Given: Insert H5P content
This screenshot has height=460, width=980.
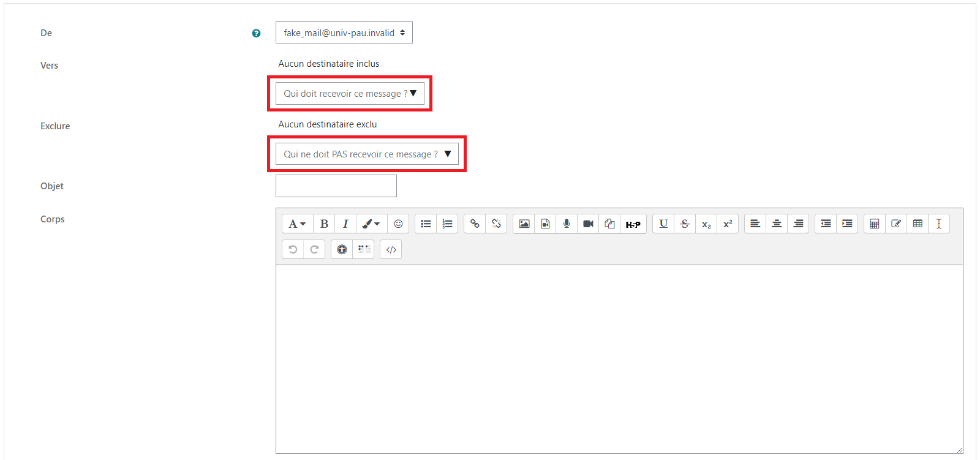Looking at the screenshot, I should click(633, 224).
